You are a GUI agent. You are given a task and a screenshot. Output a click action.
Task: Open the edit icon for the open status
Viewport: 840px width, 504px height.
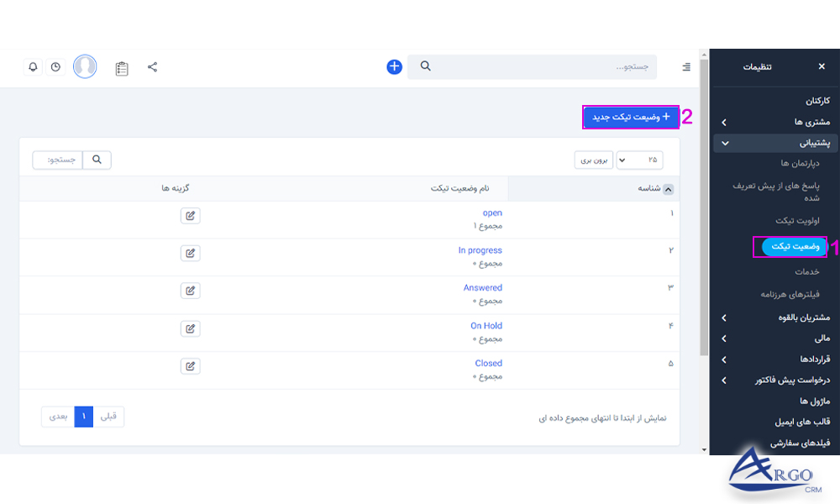pyautogui.click(x=190, y=216)
